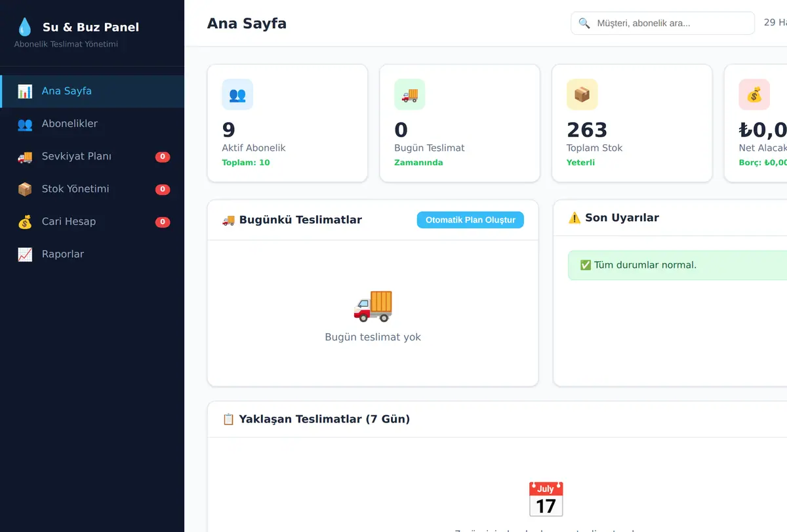Click the Otomatik Plan Oluştur button
Image resolution: width=787 pixels, height=532 pixels.
coord(470,220)
